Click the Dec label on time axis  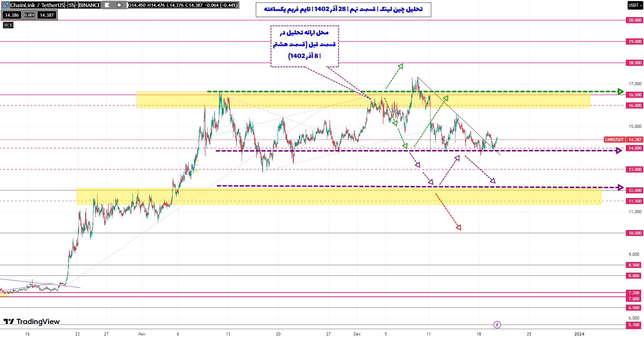pos(357,334)
